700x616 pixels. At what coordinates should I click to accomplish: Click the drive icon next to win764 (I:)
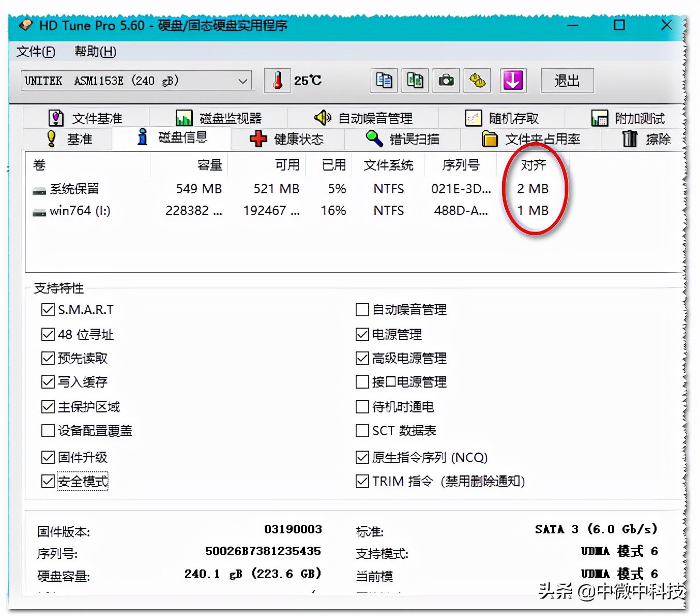click(38, 211)
